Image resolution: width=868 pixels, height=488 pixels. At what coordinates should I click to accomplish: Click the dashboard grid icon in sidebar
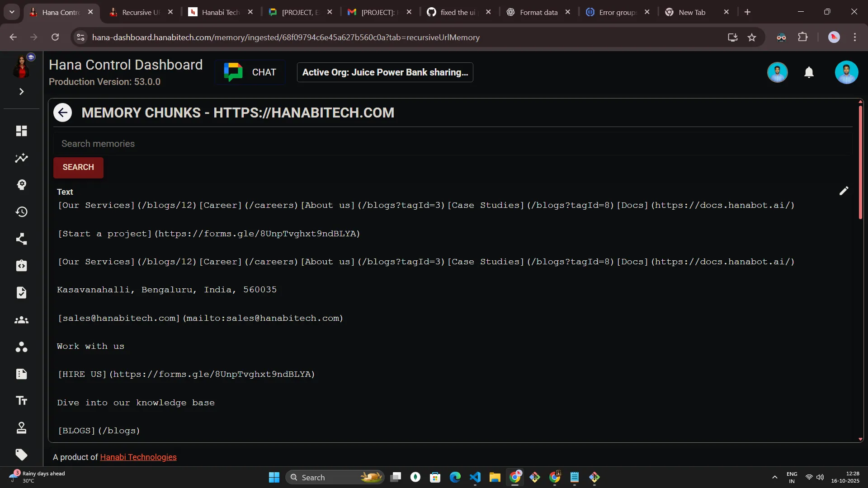(x=21, y=131)
